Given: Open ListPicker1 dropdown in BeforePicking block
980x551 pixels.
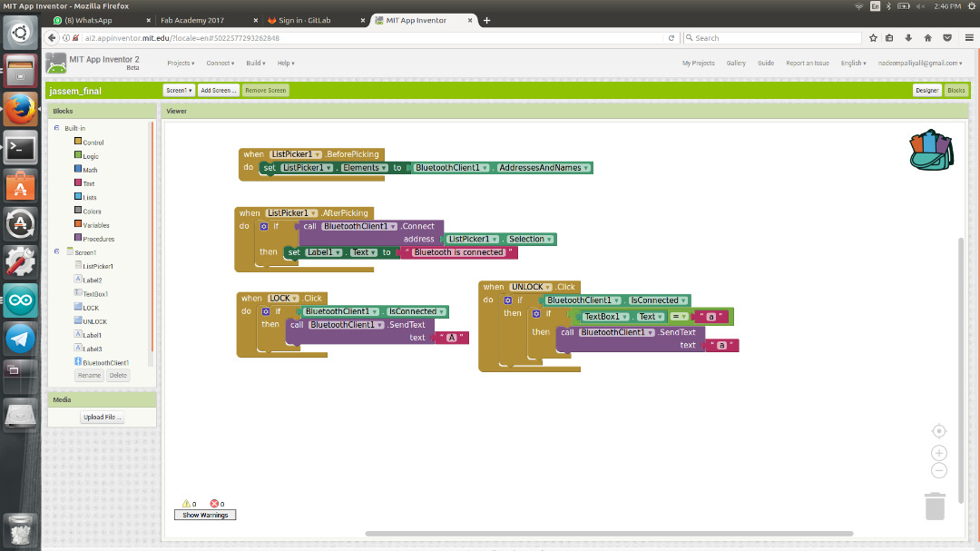Looking at the screenshot, I should 296,154.
